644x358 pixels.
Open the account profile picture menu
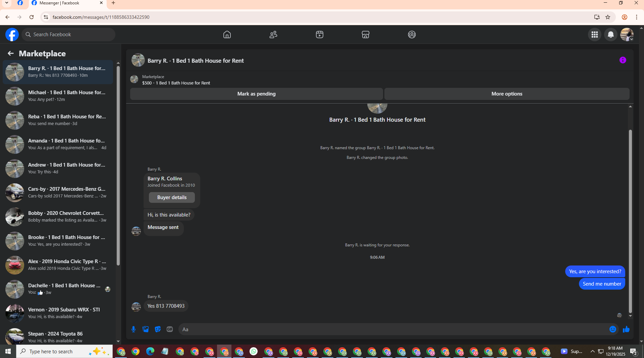[x=627, y=35]
